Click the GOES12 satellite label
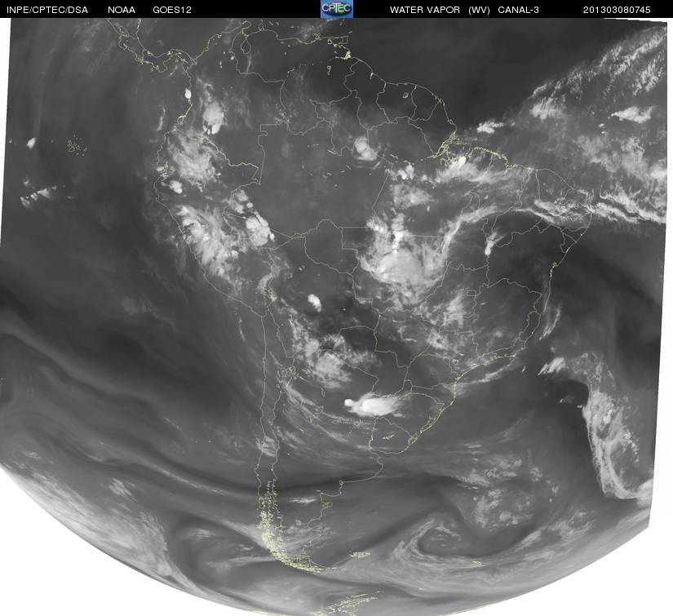Image resolution: width=673 pixels, height=616 pixels. coord(172,10)
